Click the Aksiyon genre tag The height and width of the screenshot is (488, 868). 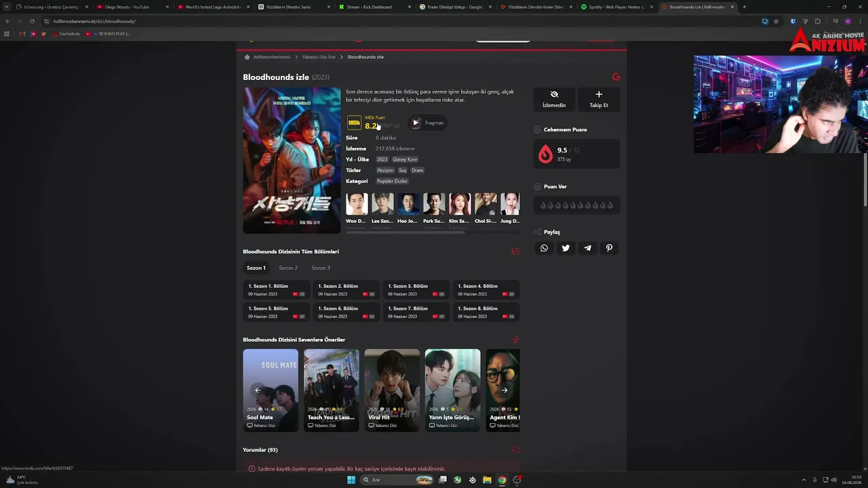tap(385, 170)
